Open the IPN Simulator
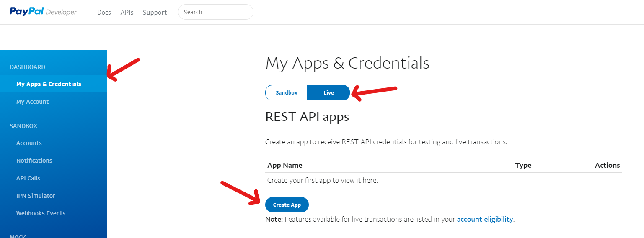This screenshot has width=644, height=238. click(53, 195)
